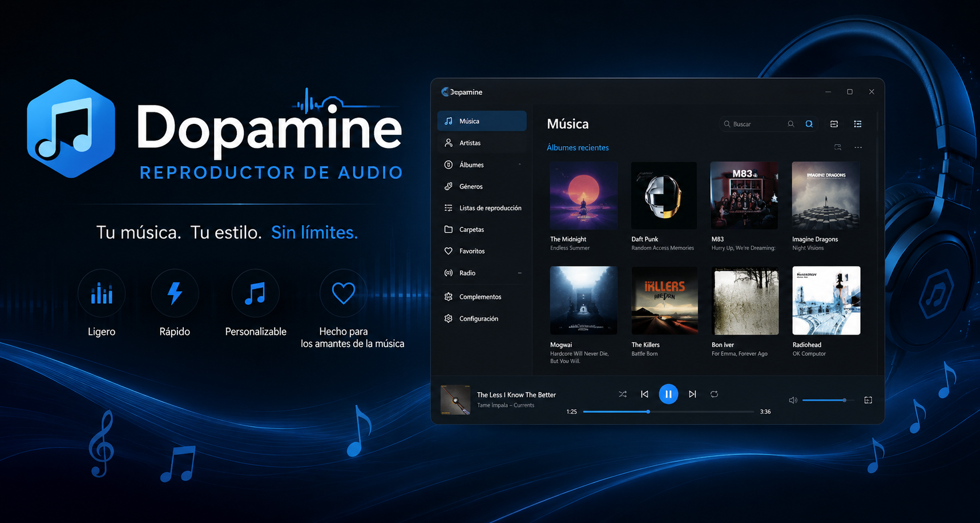Viewport: 980px width, 523px height.
Task: Mute audio with the speaker icon
Action: (x=793, y=400)
